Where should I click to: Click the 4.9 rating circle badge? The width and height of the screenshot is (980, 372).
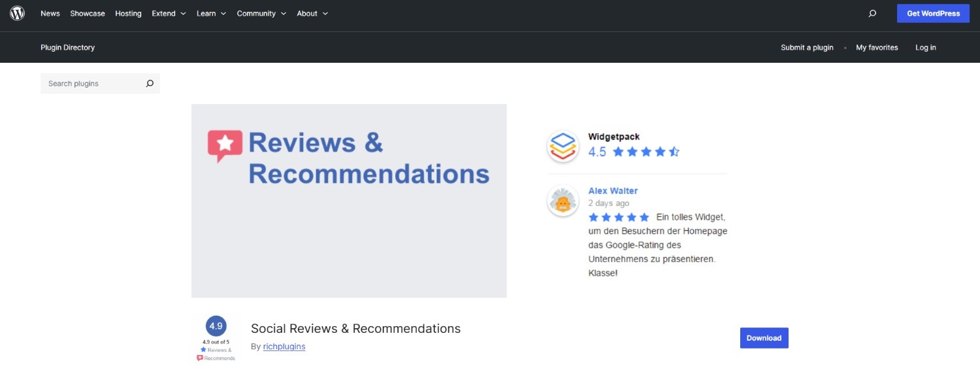coord(216,326)
